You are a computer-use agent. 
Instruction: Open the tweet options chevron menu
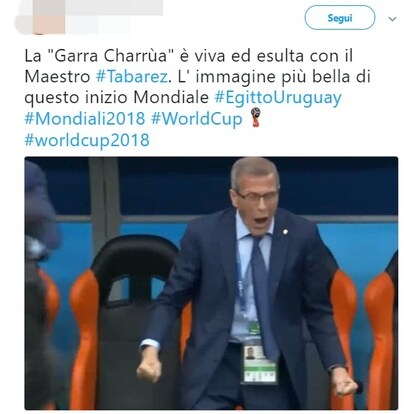pos(392,19)
